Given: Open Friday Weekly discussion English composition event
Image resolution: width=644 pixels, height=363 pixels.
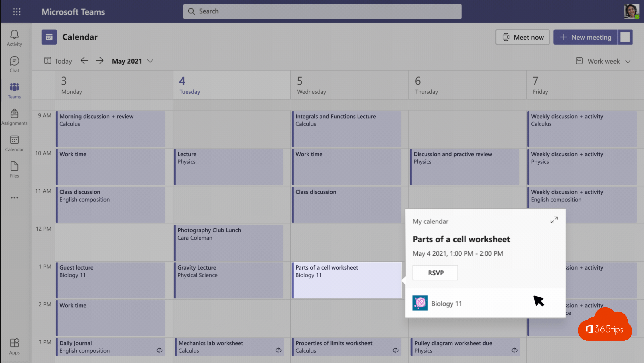Looking at the screenshot, I should pos(582,198).
